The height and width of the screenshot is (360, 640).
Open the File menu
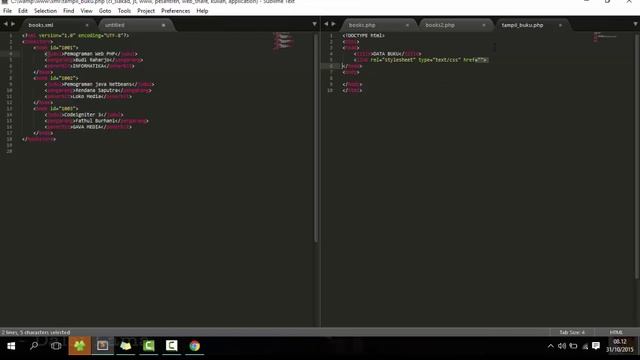tap(7, 11)
